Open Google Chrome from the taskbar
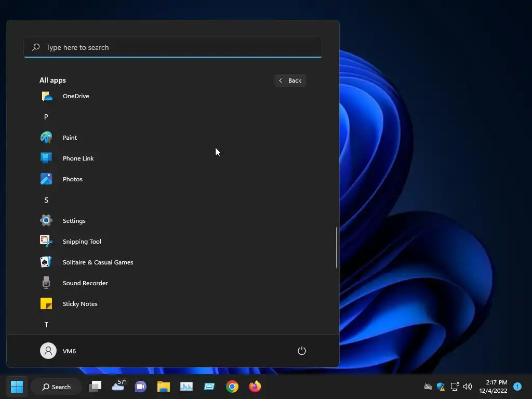Screen dimensions: 532x399 pos(232,387)
